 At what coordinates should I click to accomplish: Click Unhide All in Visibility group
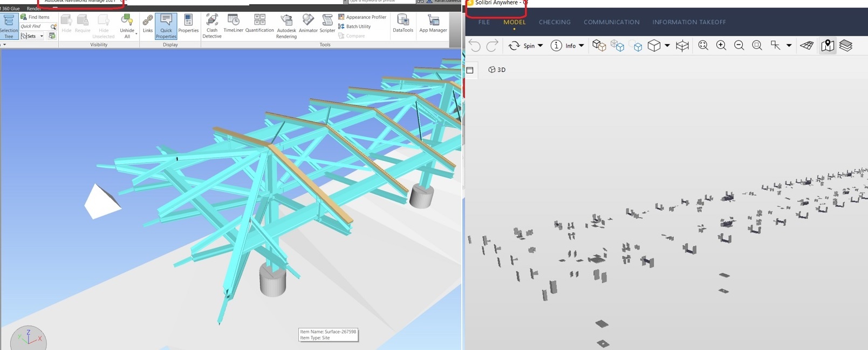(127, 26)
